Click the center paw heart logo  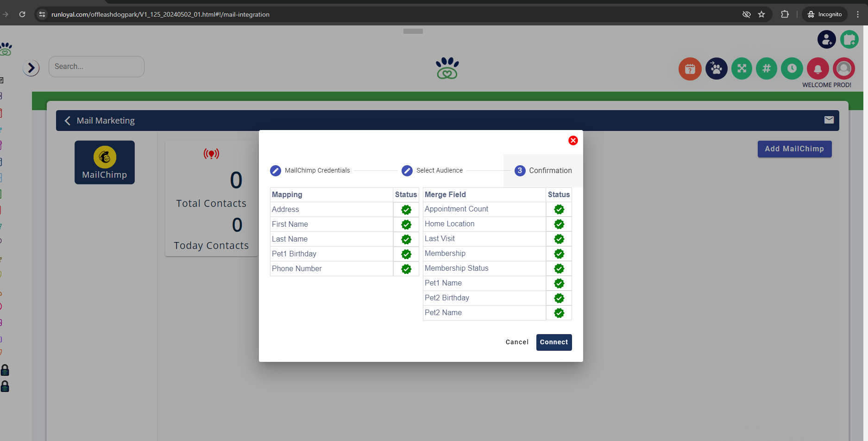(447, 68)
